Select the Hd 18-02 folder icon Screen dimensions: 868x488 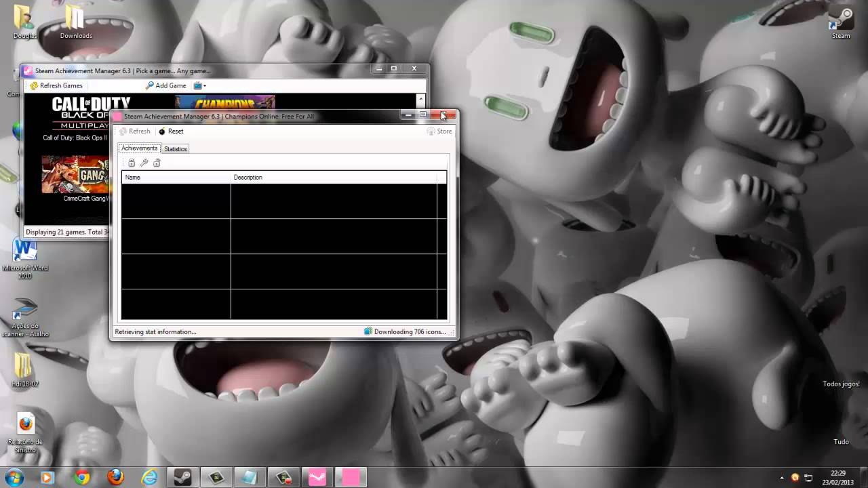[x=24, y=370]
